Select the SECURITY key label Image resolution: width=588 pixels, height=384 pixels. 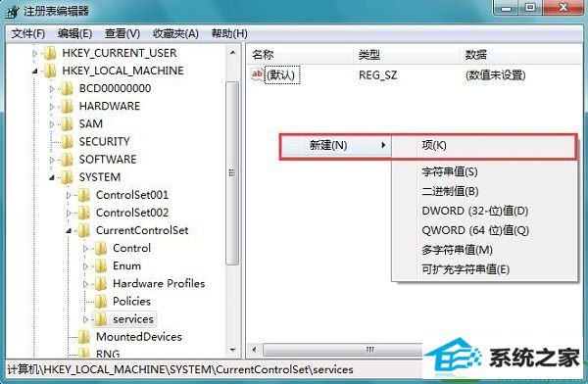(x=104, y=142)
